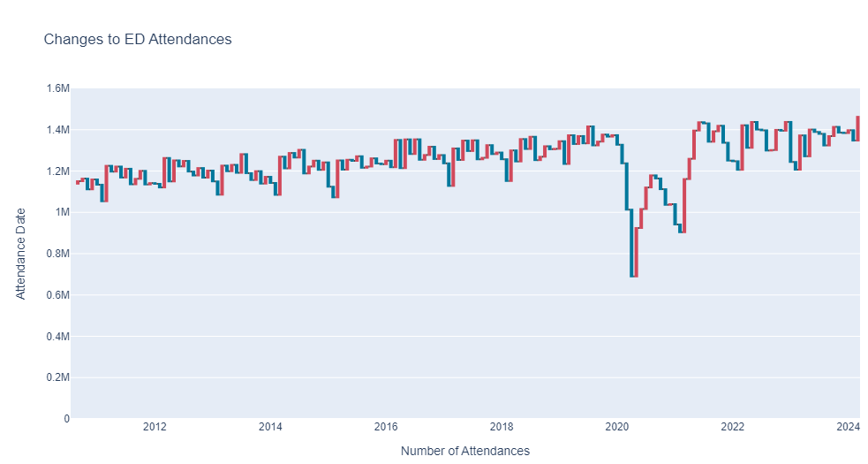Click the 0.4M y-axis tick label
Viewport: 868px width, 464px height.
58,337
